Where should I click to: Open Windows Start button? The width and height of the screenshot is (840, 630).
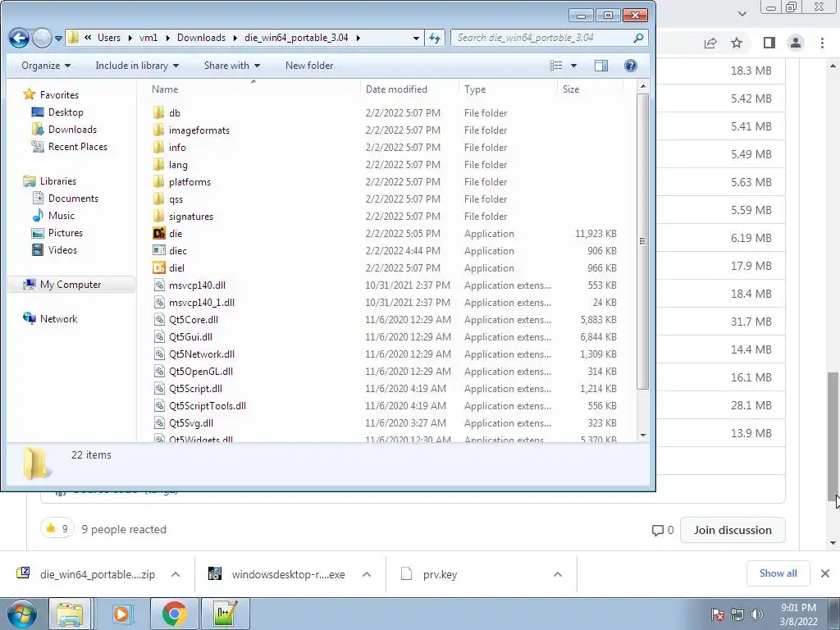[21, 614]
